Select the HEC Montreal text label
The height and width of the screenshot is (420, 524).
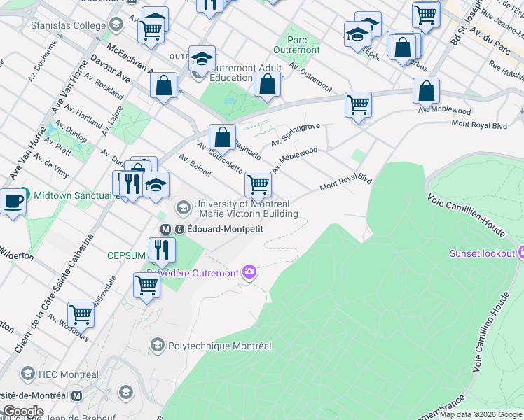69,374
